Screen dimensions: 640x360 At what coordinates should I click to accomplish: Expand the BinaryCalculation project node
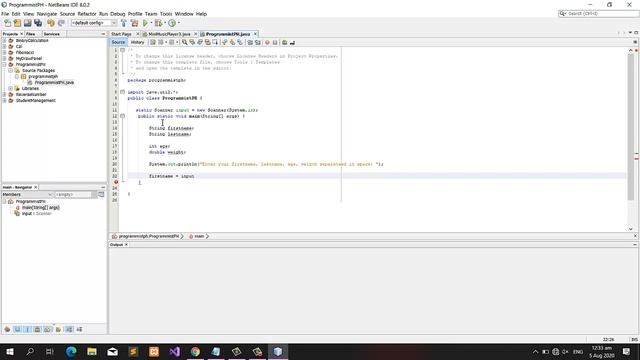(x=4, y=40)
